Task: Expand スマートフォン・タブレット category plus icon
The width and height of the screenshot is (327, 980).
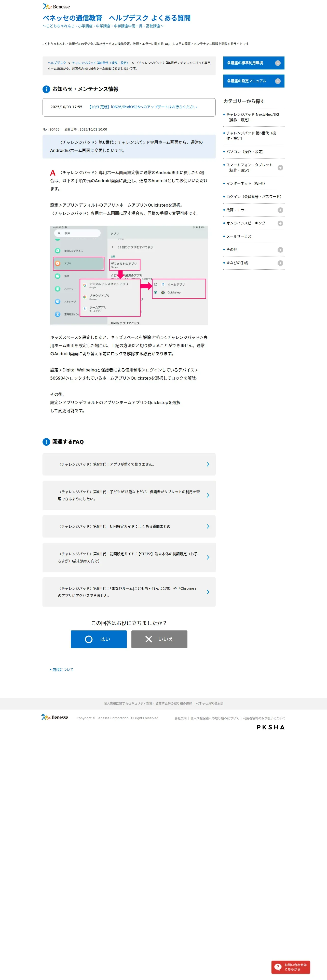Action: pyautogui.click(x=280, y=168)
